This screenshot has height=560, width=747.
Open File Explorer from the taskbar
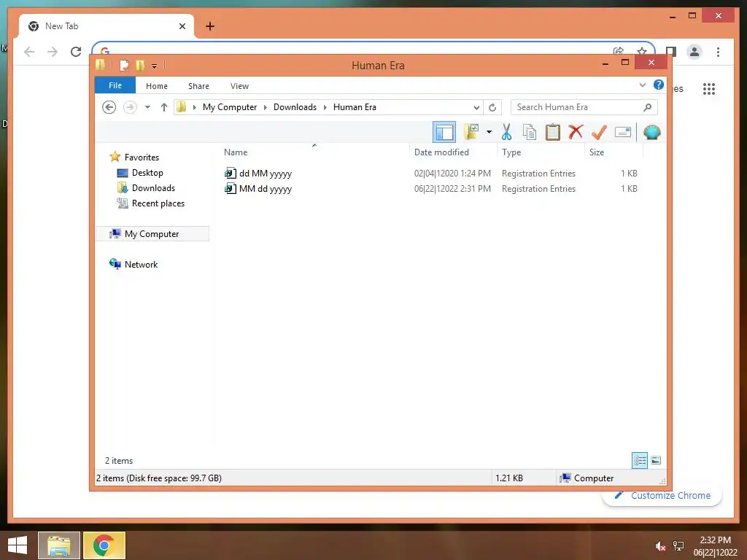point(59,545)
